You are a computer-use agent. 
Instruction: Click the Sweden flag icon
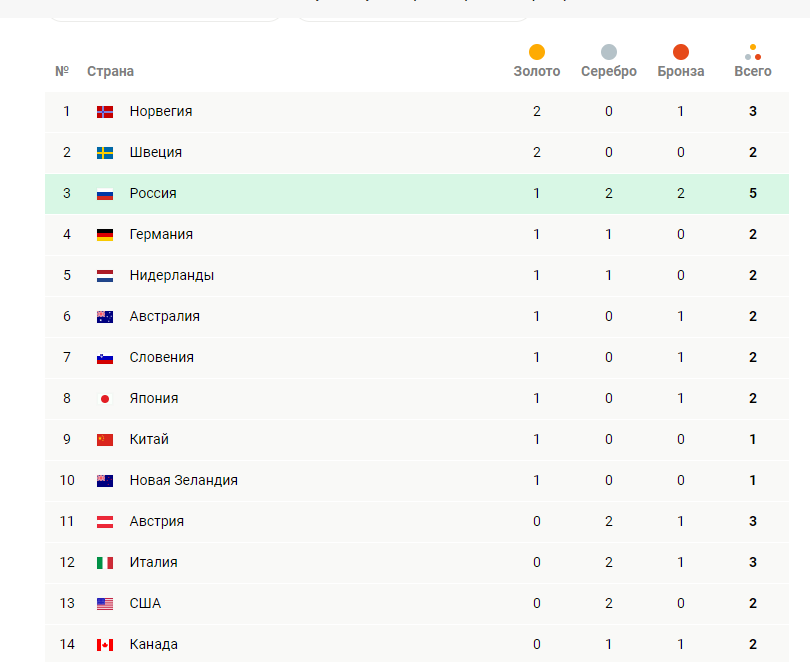tap(105, 153)
